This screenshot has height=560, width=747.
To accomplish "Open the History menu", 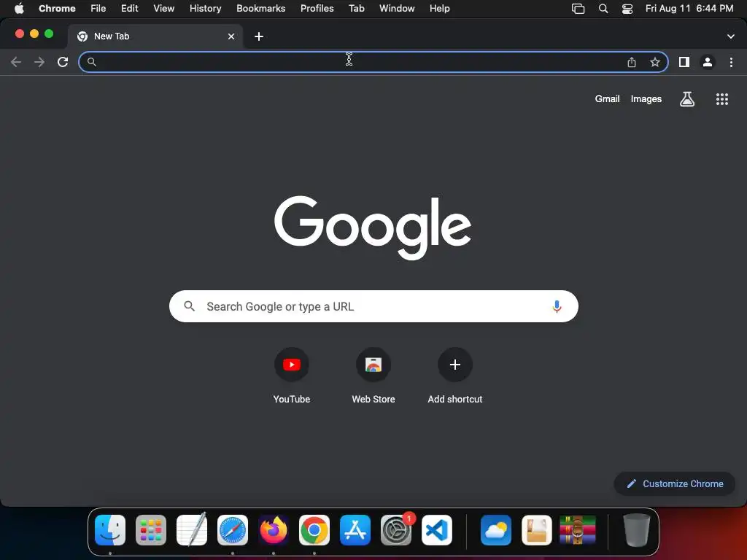I will [x=205, y=9].
